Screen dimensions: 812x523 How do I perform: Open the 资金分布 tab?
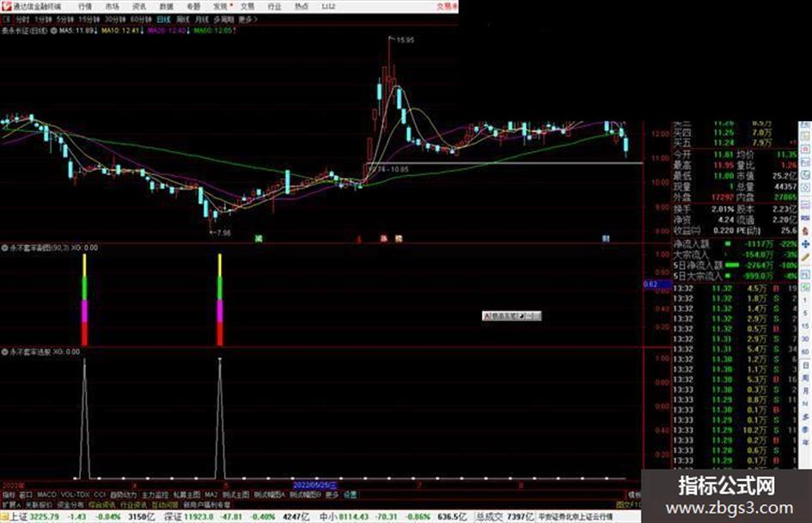70,504
